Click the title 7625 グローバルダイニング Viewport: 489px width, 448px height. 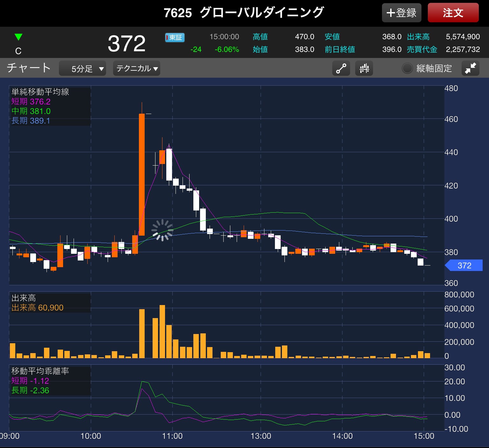click(244, 13)
